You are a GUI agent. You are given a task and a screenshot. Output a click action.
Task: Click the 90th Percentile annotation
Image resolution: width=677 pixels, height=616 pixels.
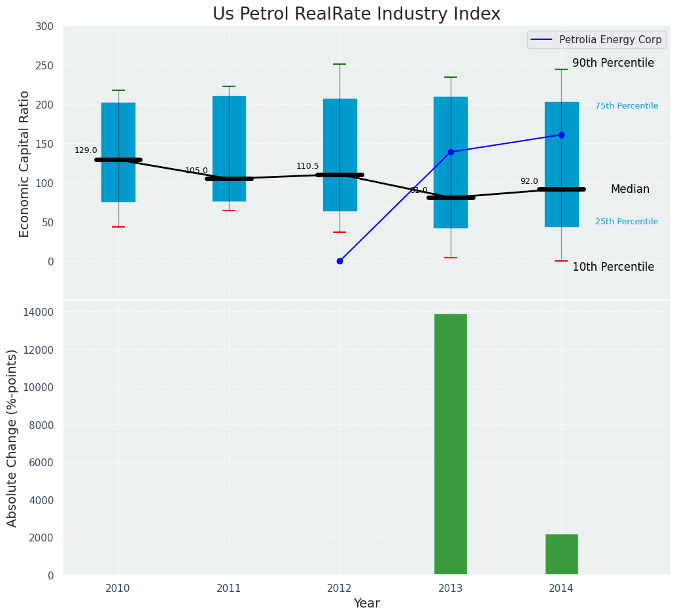613,63
